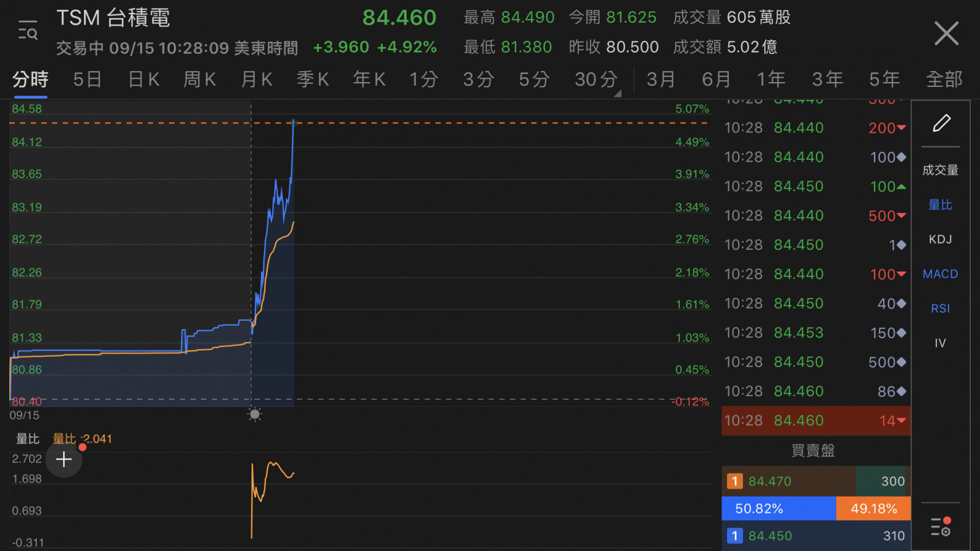Select the ask row priced 84.470
Image resolution: width=980 pixels, height=551 pixels.
click(x=816, y=481)
